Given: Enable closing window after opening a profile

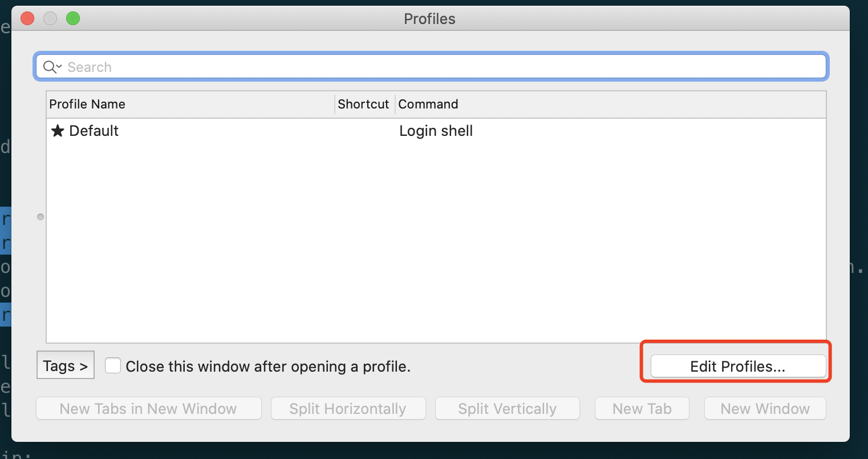Looking at the screenshot, I should pos(113,366).
